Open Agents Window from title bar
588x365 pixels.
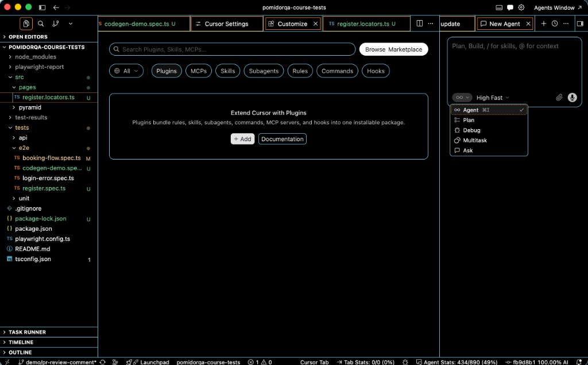point(558,7)
